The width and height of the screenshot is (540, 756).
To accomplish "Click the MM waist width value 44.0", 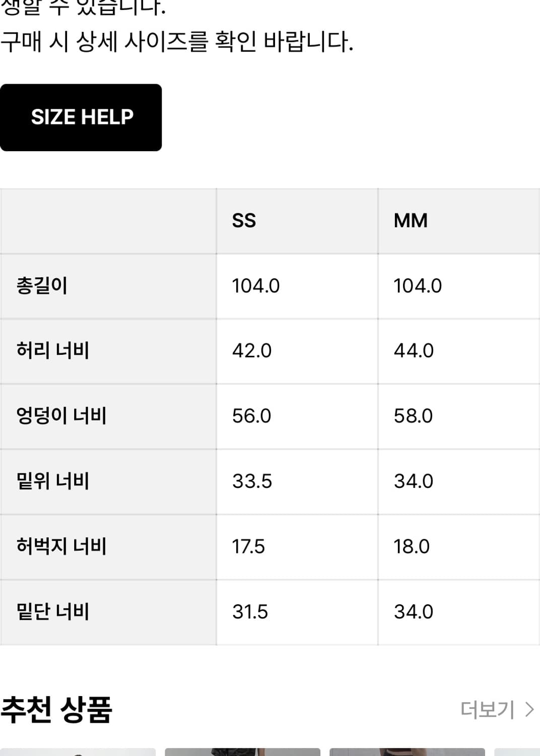I will (414, 351).
